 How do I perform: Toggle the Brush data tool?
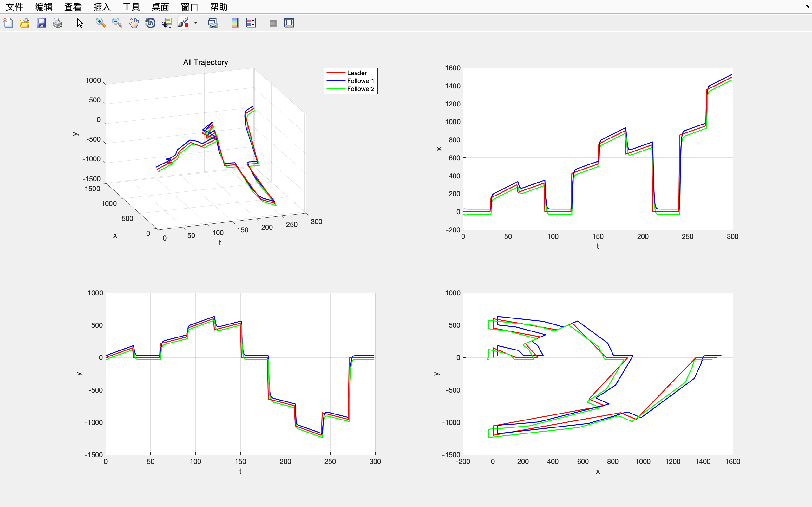[x=183, y=23]
